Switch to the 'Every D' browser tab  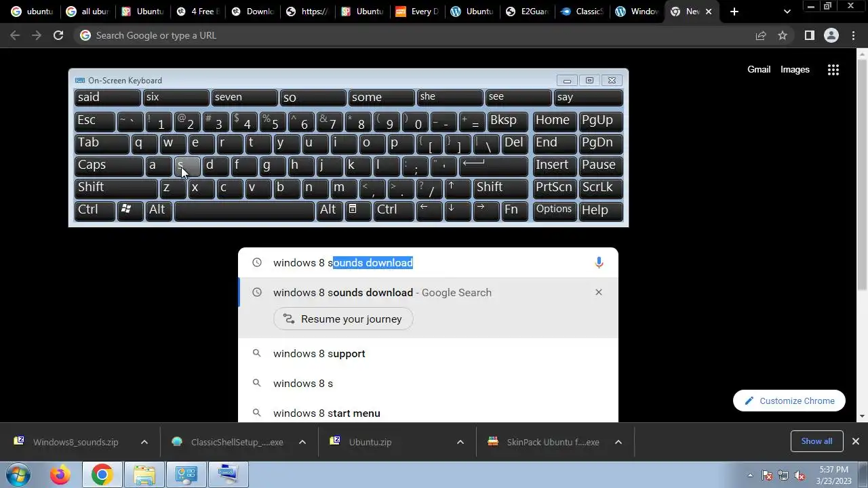click(x=416, y=12)
